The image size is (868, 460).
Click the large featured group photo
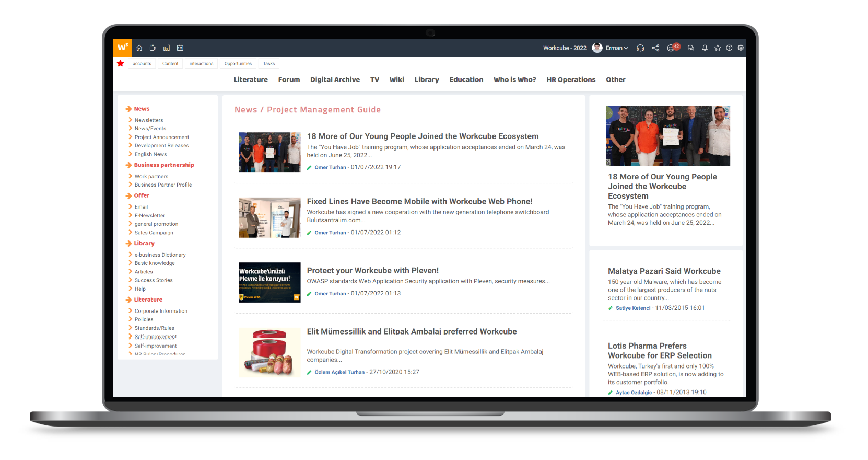[668, 136]
